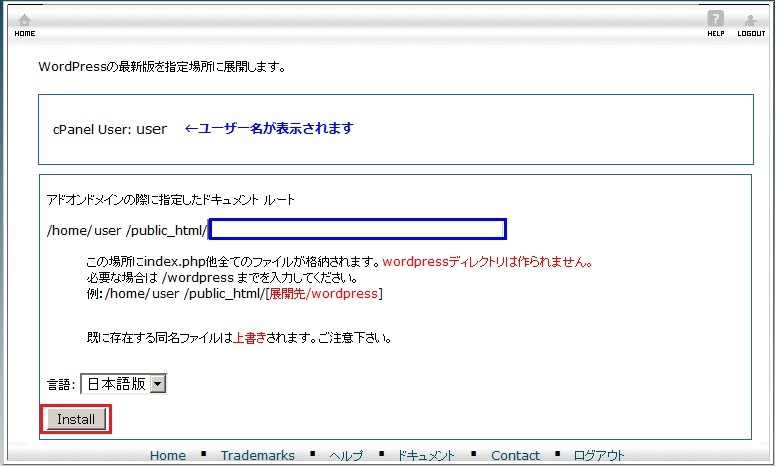Click the red '上書き' overwrite warning word
This screenshot has height=468, width=777.
click(249, 338)
